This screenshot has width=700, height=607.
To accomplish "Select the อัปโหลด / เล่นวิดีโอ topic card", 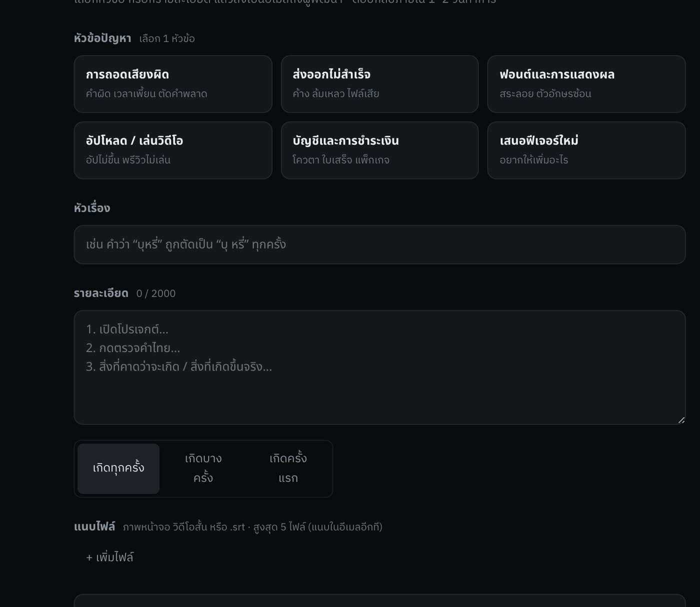I will [173, 150].
